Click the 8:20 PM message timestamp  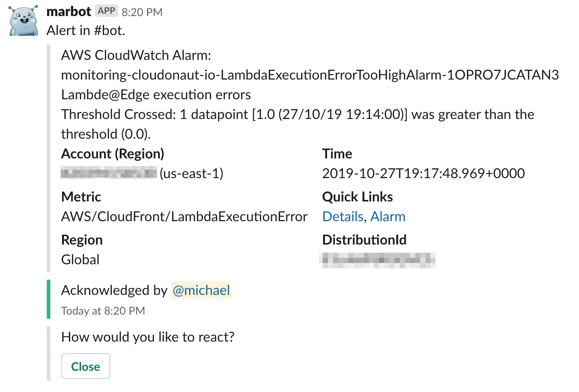pyautogui.click(x=142, y=12)
